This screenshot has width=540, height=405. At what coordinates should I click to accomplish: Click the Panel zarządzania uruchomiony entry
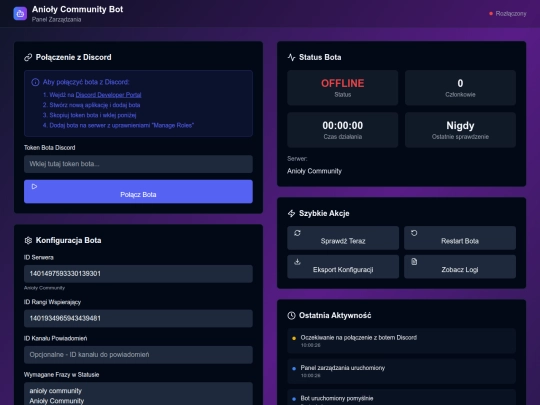402,371
